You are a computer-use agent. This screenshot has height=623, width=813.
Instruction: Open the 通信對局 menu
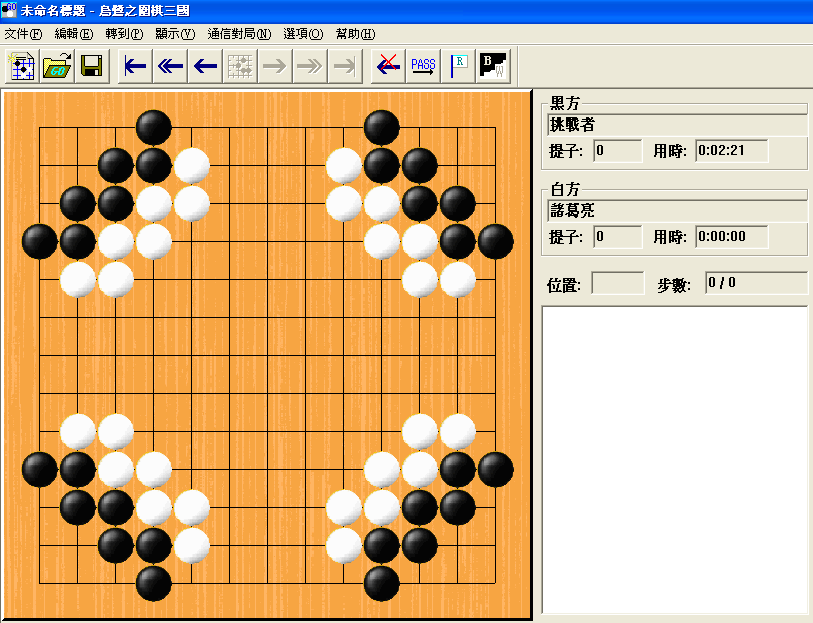tap(239, 33)
